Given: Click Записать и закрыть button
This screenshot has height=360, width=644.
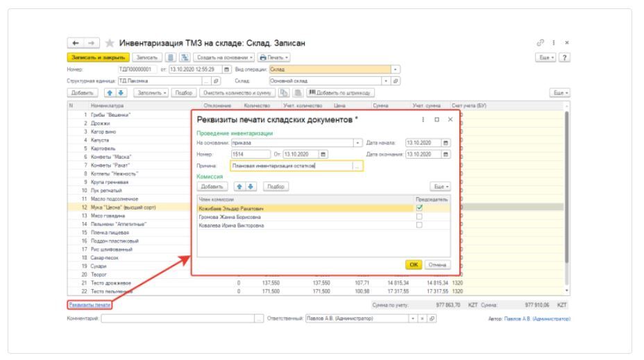Looking at the screenshot, I should pyautogui.click(x=98, y=58).
